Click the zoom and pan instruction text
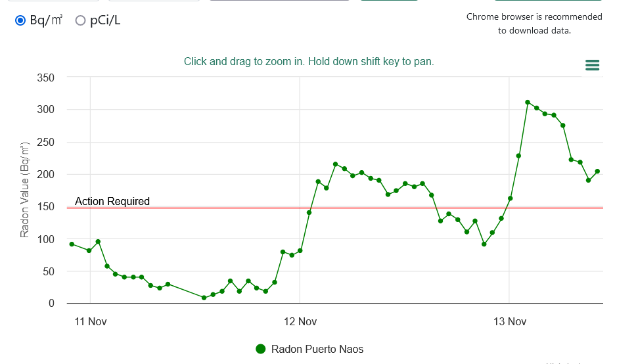Image resolution: width=636 pixels, height=364 pixels. click(309, 61)
